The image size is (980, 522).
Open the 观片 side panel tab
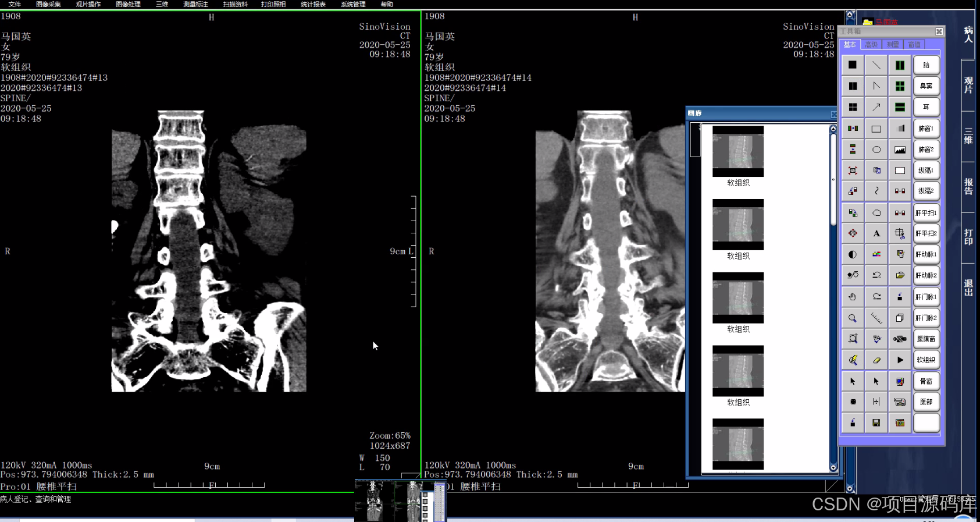968,85
